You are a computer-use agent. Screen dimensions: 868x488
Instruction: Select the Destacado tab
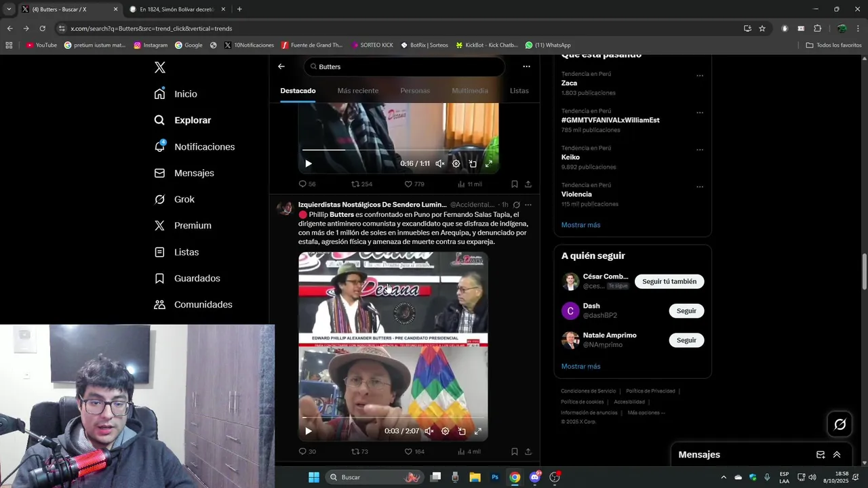tap(298, 91)
